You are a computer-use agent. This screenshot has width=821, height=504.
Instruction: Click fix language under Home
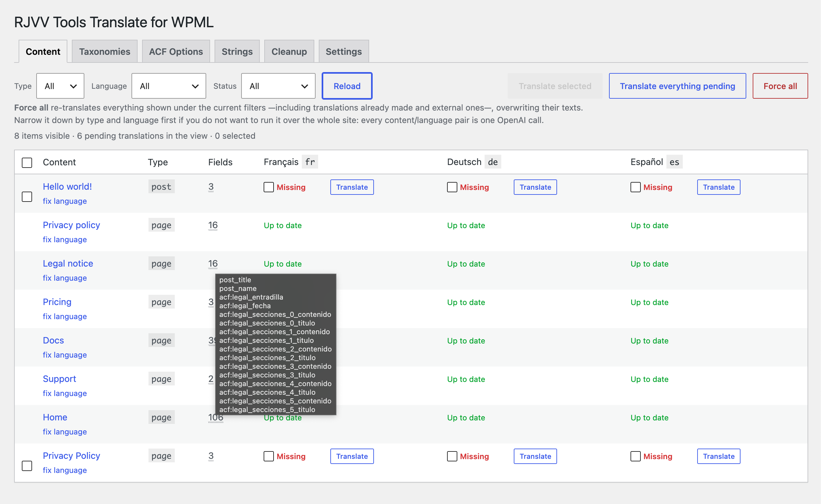tap(65, 432)
